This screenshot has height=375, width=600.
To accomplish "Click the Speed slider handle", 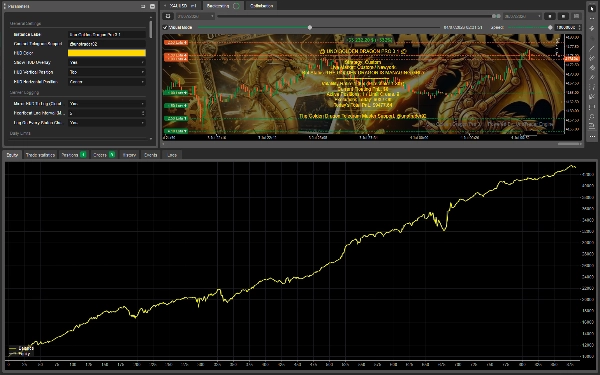I will point(550,28).
